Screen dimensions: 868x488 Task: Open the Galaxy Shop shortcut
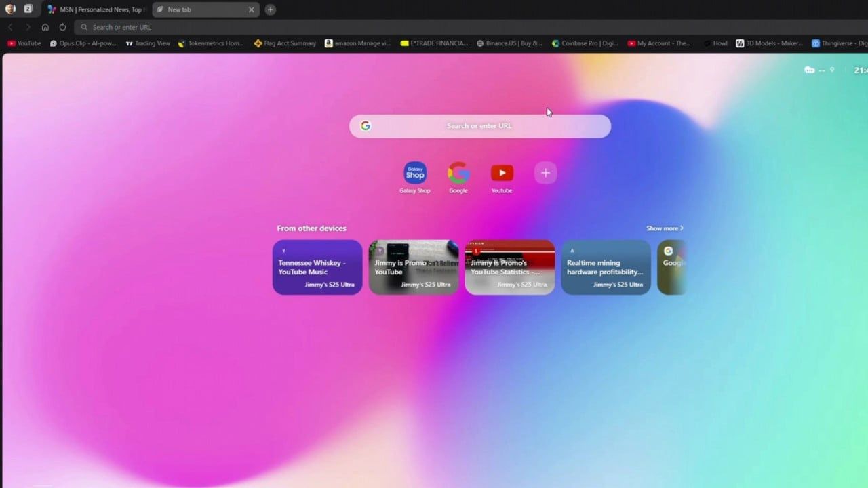click(415, 178)
